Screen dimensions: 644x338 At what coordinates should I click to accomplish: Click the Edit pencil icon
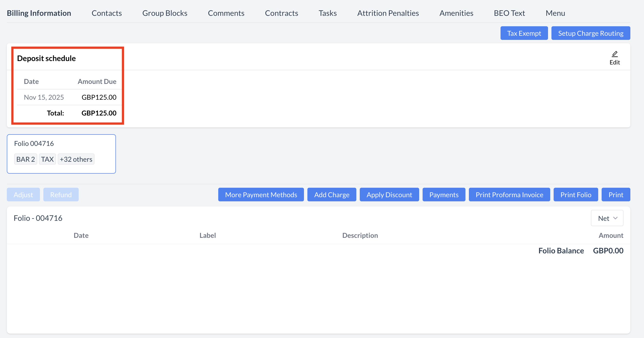point(615,54)
